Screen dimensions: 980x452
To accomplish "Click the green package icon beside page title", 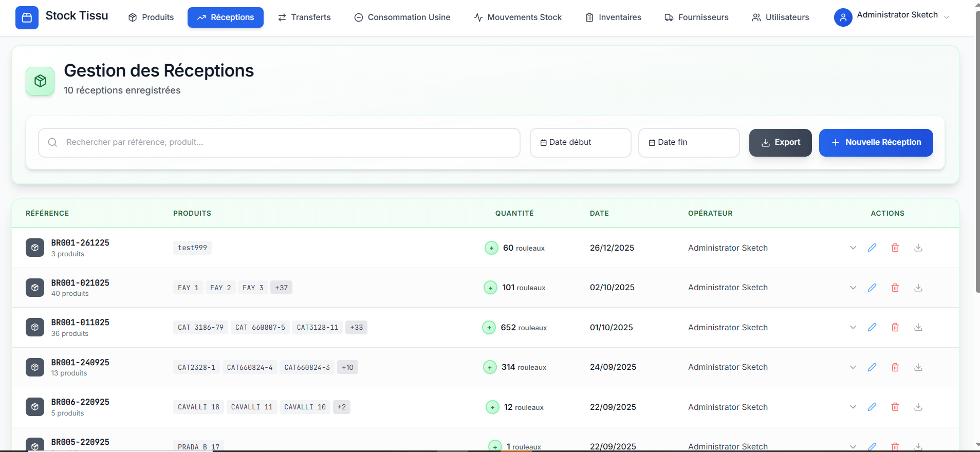I will pyautogui.click(x=40, y=81).
